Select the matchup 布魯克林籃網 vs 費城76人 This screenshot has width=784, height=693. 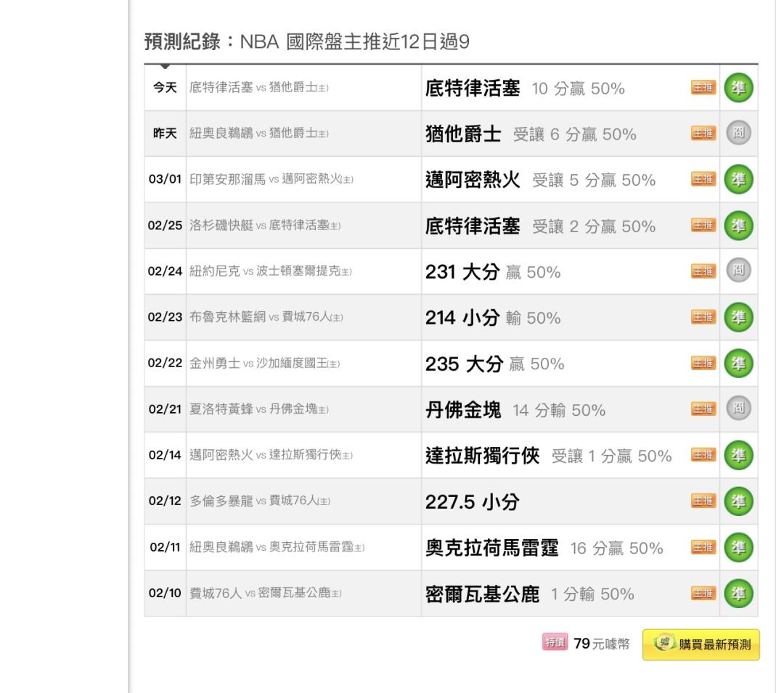pos(266,317)
